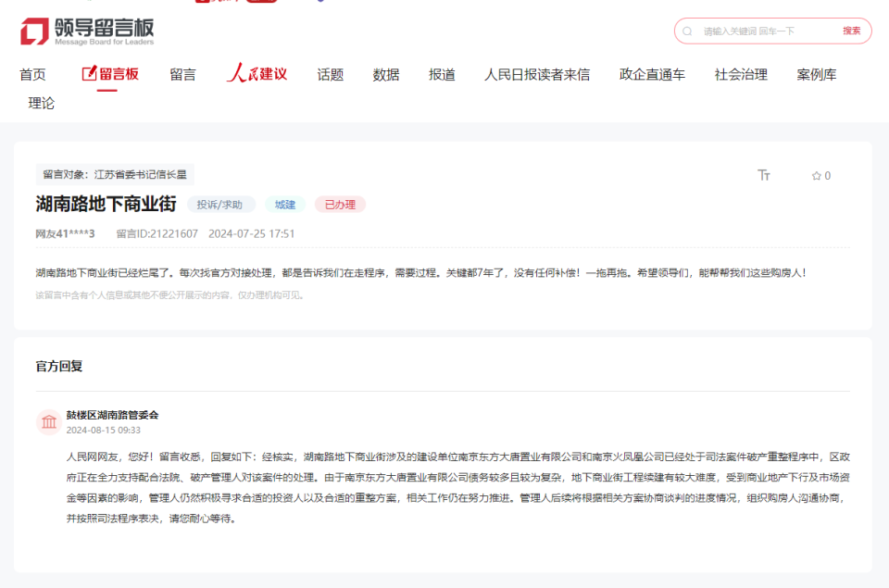
Task: Click the replier name 鼓楼区湖南路管委会
Action: 112,415
